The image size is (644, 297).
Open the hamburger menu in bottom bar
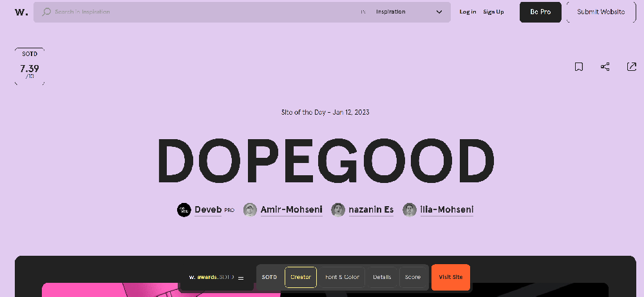[241, 278]
